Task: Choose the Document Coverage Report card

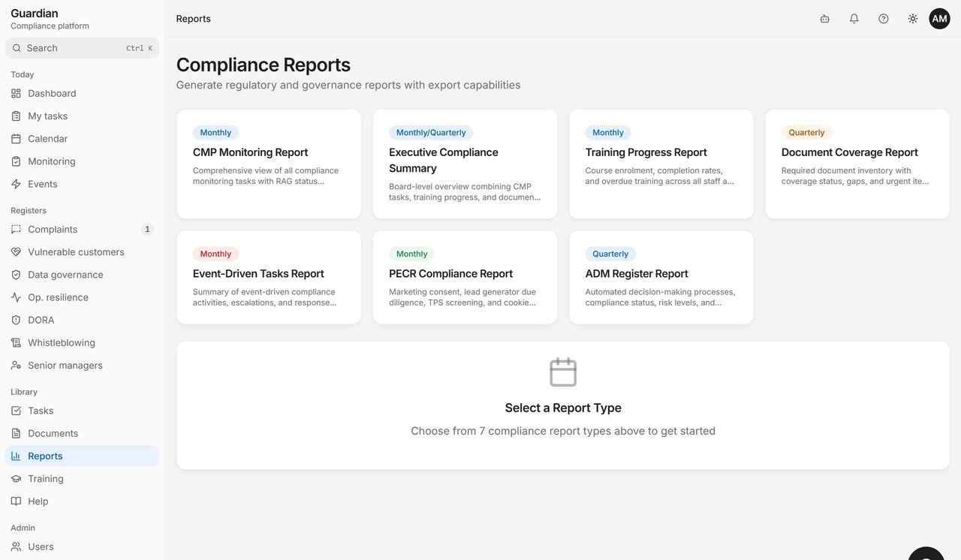Action: [857, 164]
